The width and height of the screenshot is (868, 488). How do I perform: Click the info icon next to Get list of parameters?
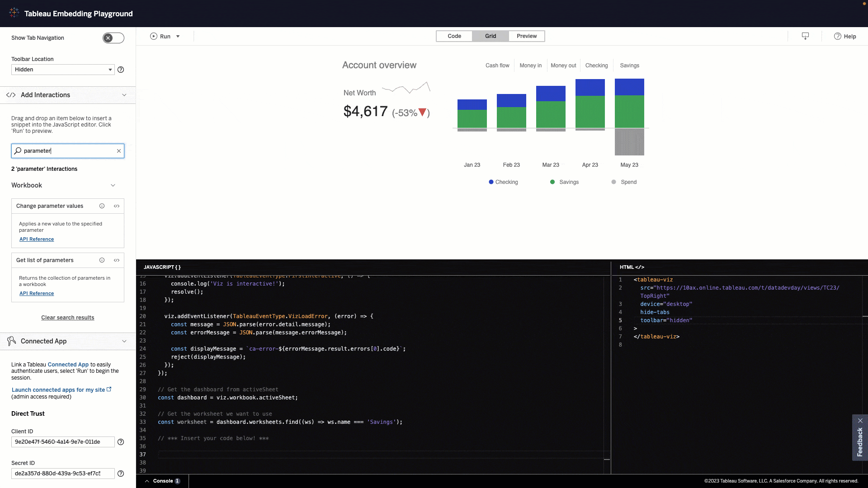point(102,260)
